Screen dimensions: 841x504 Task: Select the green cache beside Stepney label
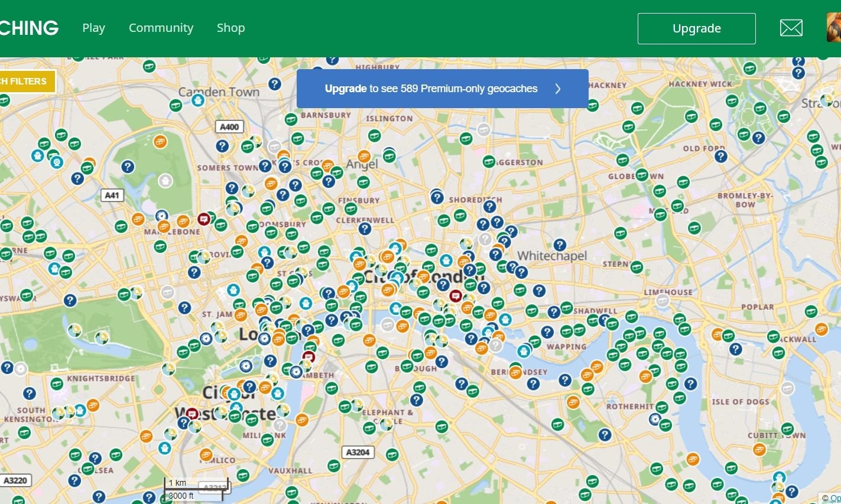tap(637, 267)
